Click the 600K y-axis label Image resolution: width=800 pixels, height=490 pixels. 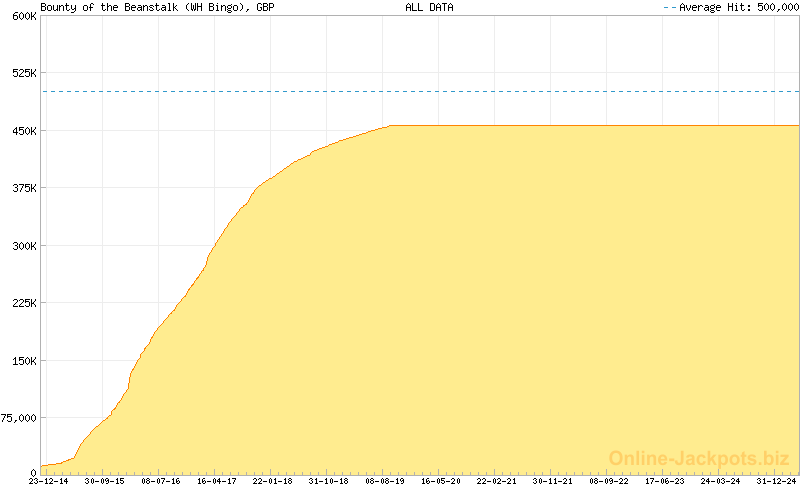tap(23, 16)
